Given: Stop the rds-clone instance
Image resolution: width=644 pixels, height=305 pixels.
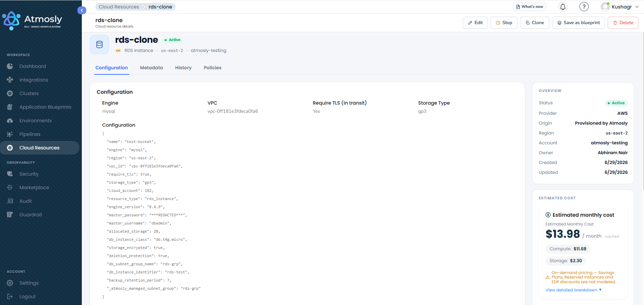Looking at the screenshot, I should point(504,23).
